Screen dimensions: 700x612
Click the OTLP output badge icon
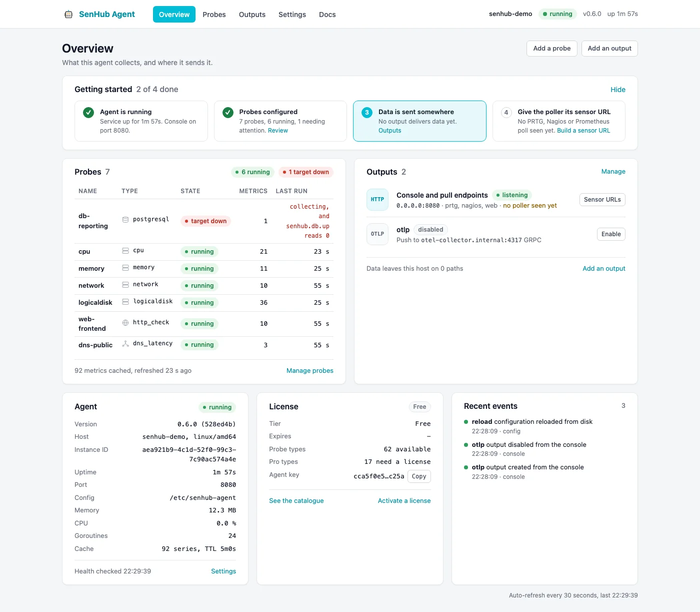(377, 234)
